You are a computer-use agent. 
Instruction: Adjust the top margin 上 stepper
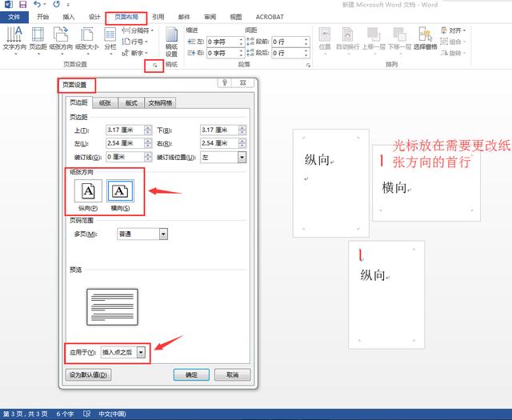point(147,130)
